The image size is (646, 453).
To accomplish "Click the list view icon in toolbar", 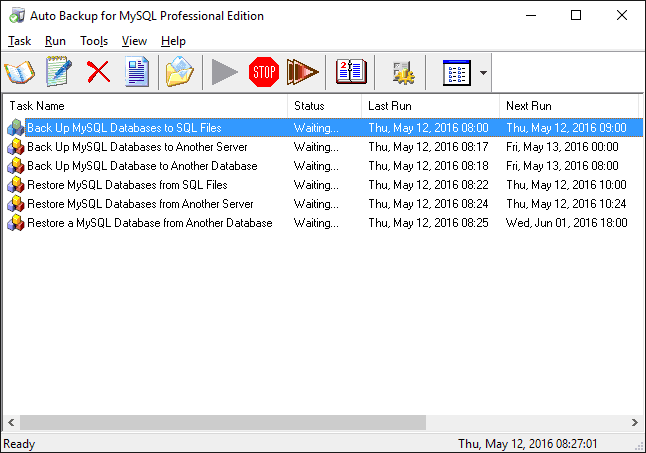I will coord(456,73).
